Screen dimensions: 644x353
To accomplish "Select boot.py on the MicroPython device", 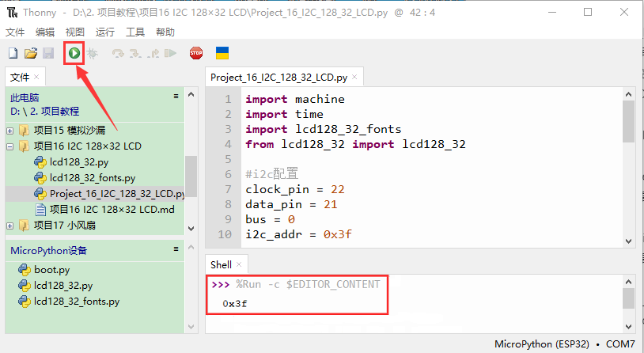I will (x=51, y=270).
